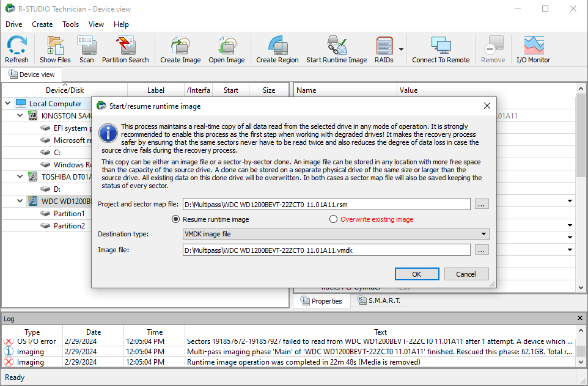Screen dimensions: 588x386
Task: Click the Partition1 volume icon
Action: point(45,214)
